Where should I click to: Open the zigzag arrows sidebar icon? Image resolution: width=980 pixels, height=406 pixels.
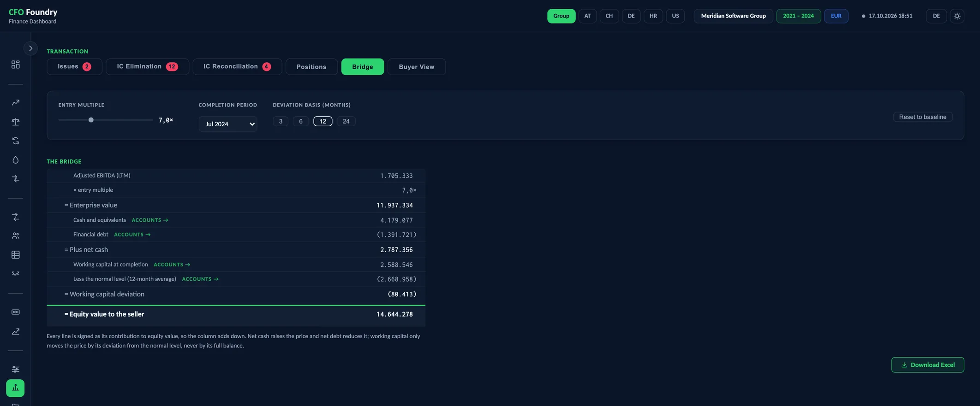pos(15,274)
